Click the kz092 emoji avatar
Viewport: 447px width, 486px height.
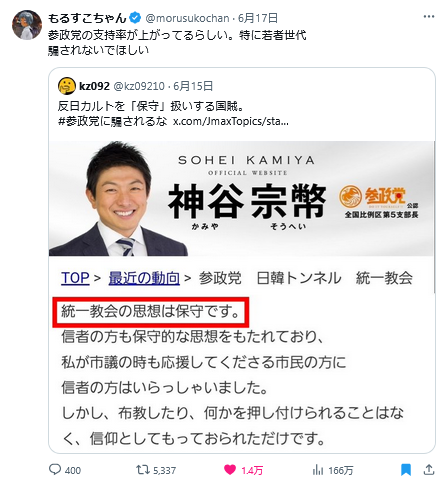(x=67, y=86)
